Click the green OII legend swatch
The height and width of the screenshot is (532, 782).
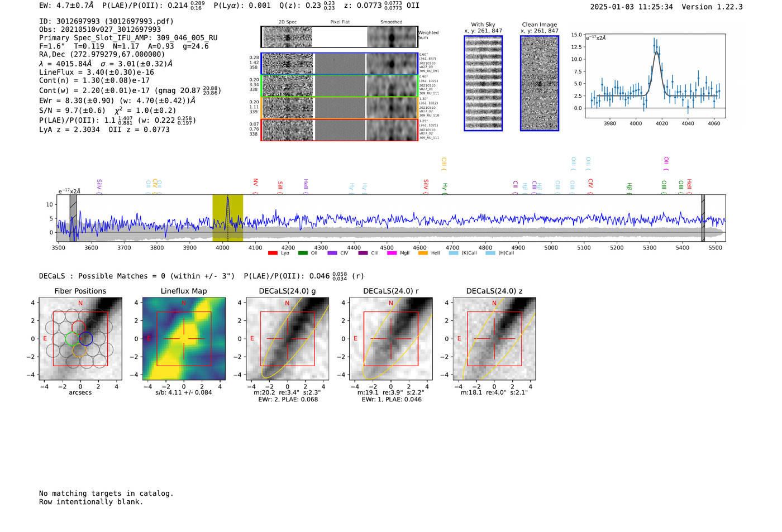point(303,253)
